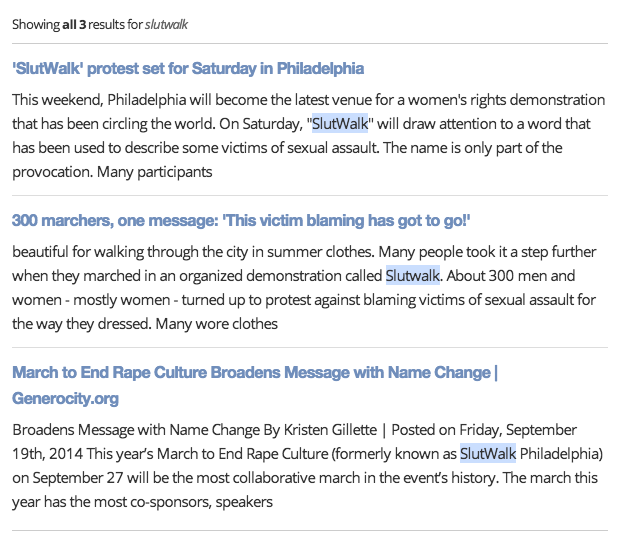636x536 pixels.
Task: Click highlighted "SlutWalk" in third result snippet
Action: (x=487, y=453)
